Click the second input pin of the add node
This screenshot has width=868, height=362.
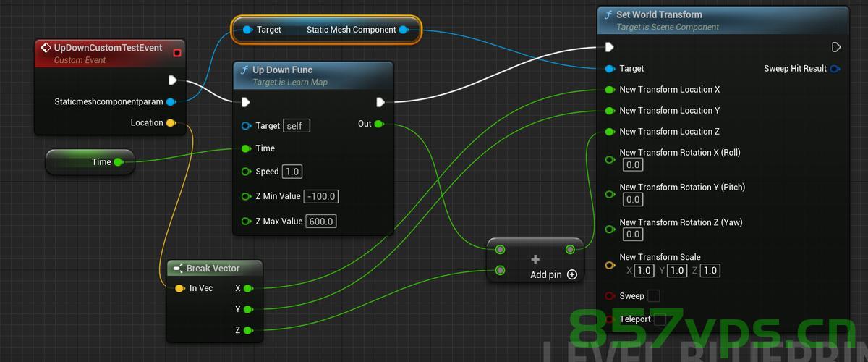pyautogui.click(x=500, y=271)
